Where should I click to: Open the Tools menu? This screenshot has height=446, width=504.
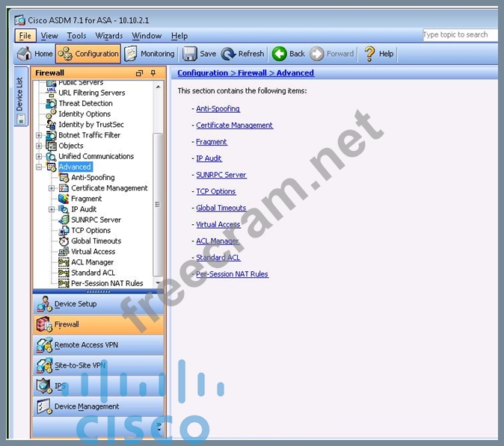(x=76, y=36)
